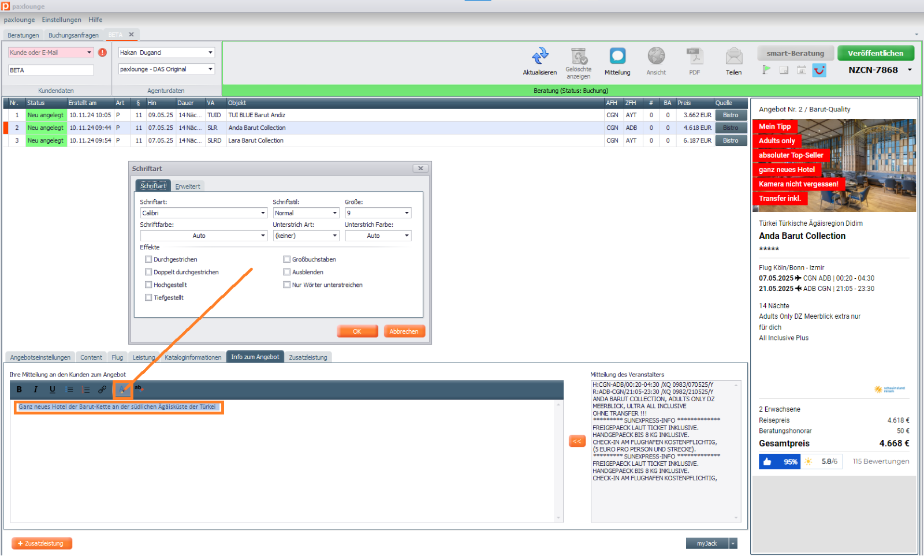Enable the Ausblenden checkbox
Viewport: 924px width, 560px height.
286,272
